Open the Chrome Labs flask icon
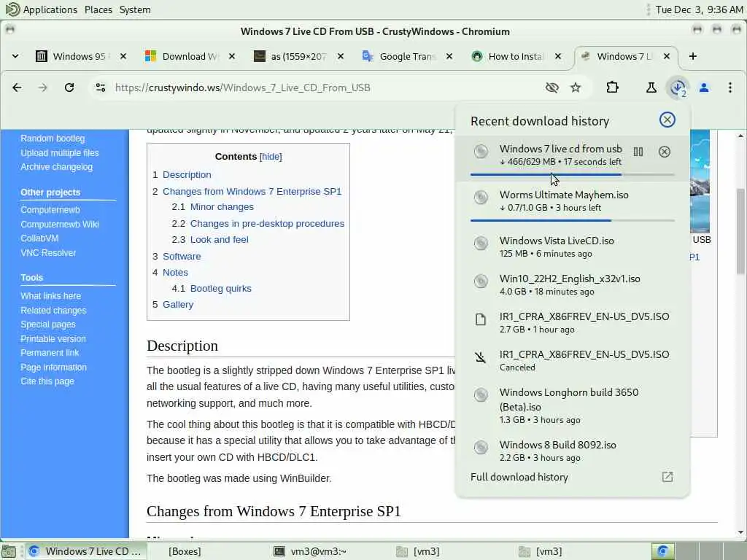The image size is (747, 560). point(651,87)
